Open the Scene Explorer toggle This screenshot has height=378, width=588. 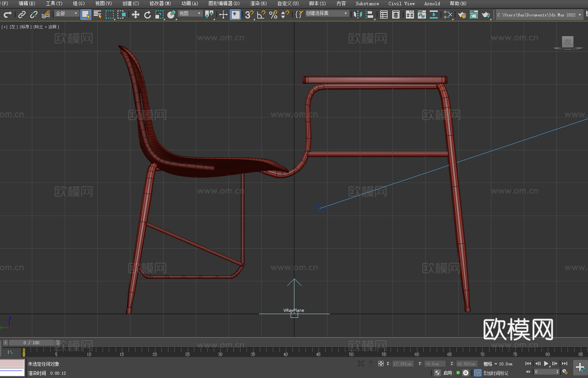click(384, 14)
